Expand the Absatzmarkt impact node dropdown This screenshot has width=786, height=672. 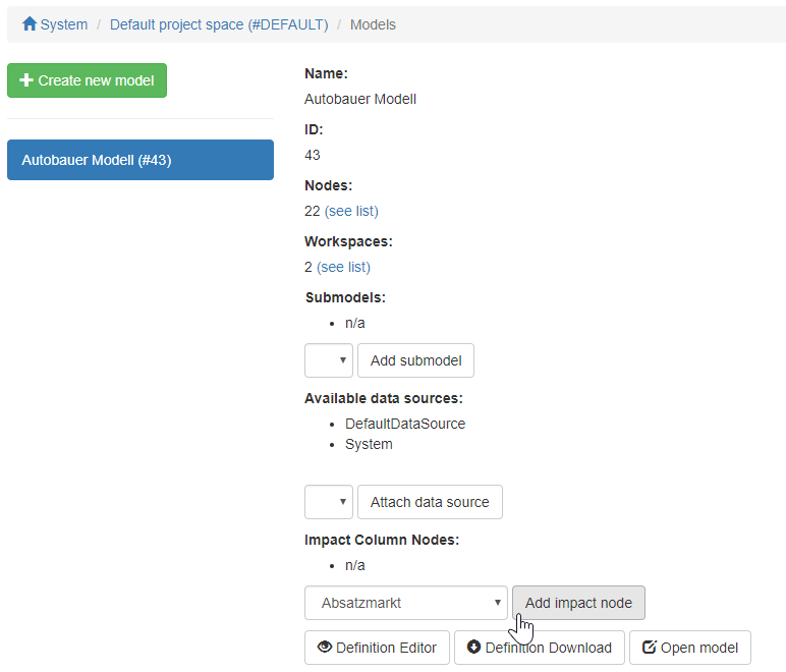405,603
